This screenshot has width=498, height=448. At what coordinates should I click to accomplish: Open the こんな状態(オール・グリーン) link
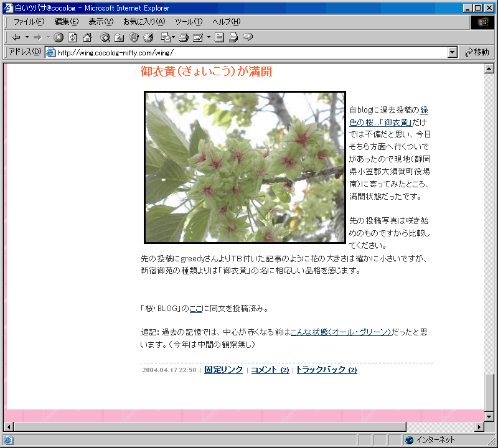click(x=341, y=332)
